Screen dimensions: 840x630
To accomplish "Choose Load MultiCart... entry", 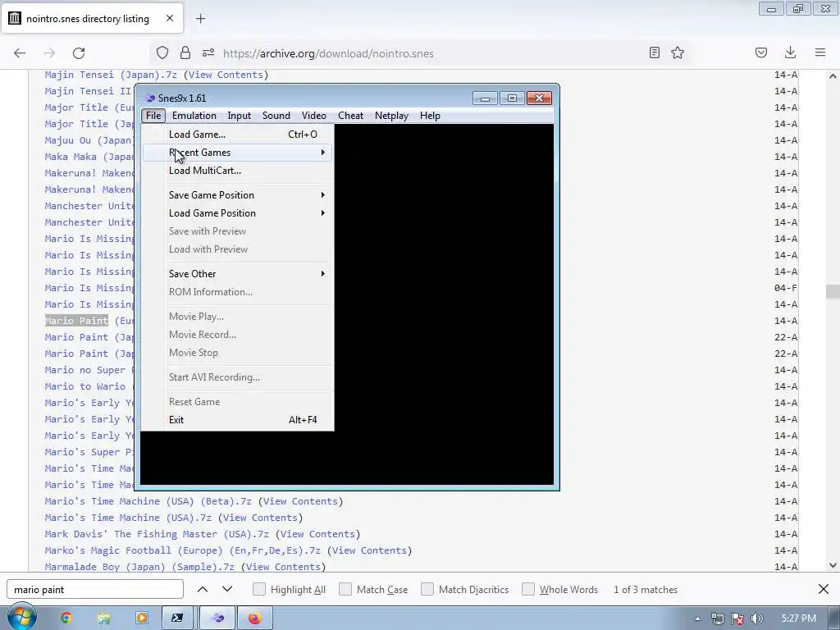I will pyautogui.click(x=237, y=171).
